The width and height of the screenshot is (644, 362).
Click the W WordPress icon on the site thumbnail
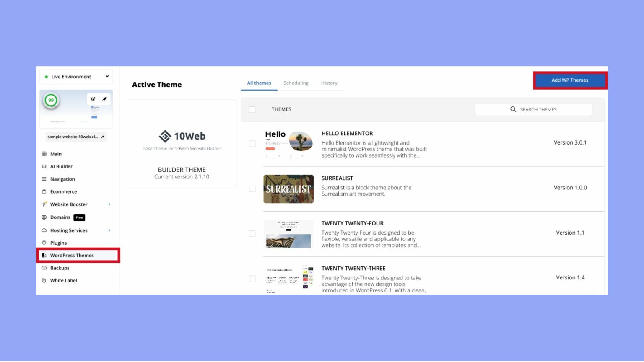(93, 99)
